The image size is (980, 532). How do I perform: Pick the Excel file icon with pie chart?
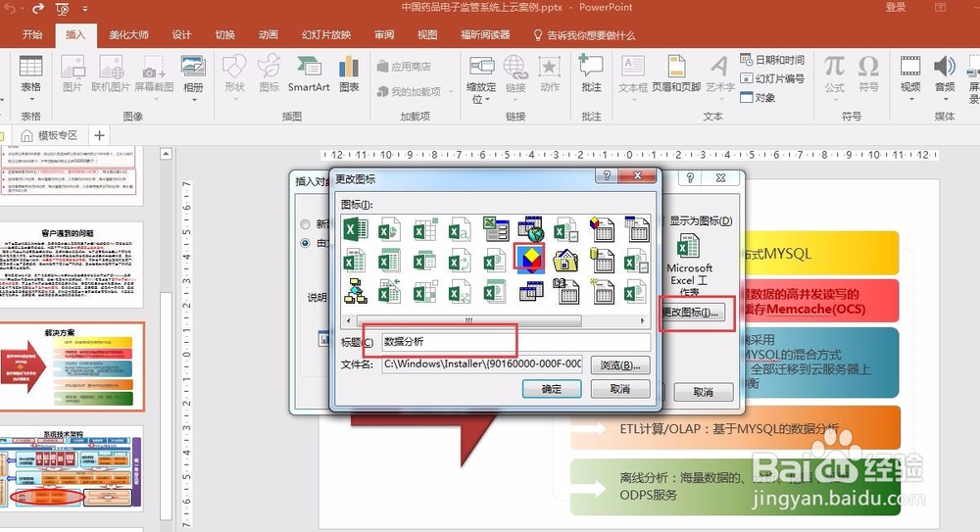[389, 230]
